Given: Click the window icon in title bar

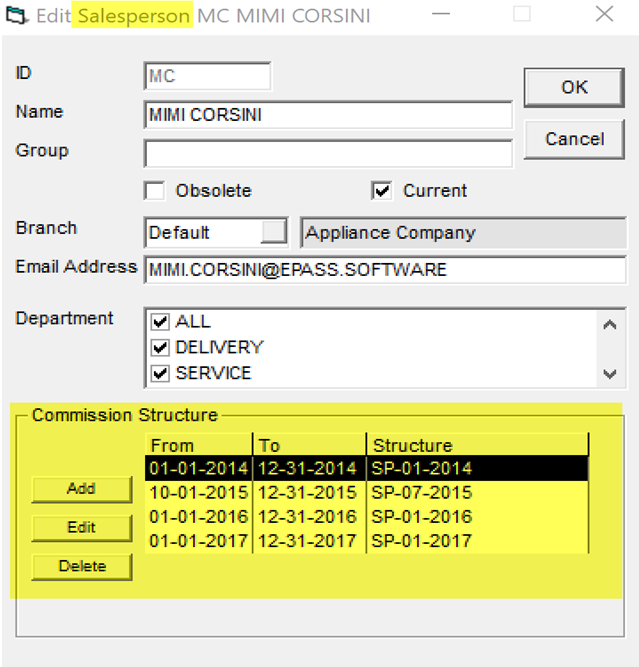Looking at the screenshot, I should pos(17,16).
